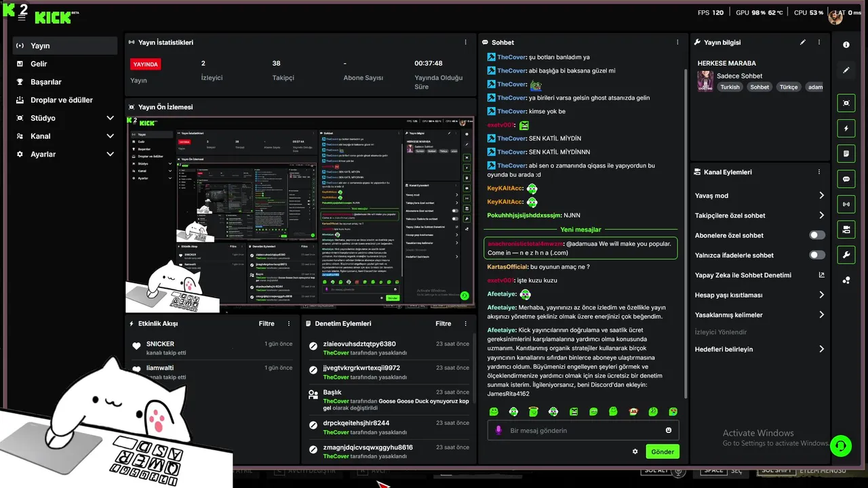Select Droplar ve ödüller in sidebar
This screenshot has height=488, width=868.
65,100
